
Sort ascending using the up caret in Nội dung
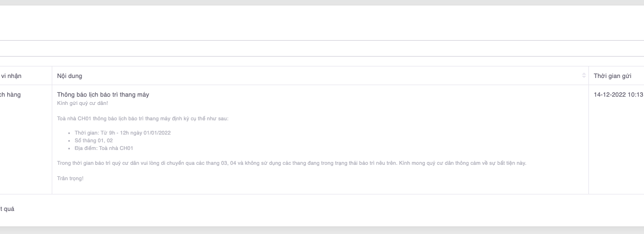point(584,74)
